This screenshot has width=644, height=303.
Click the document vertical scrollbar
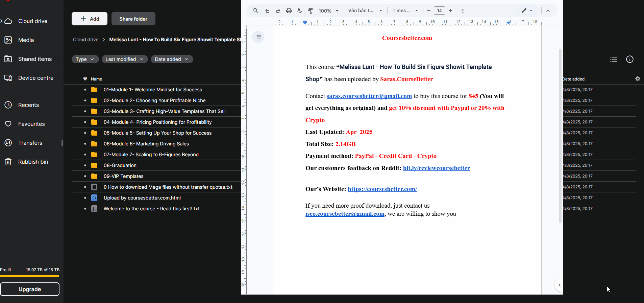[x=560, y=135]
